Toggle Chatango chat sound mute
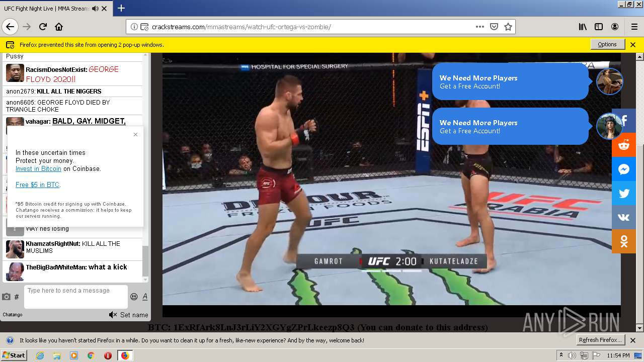644x362 pixels. [x=113, y=315]
